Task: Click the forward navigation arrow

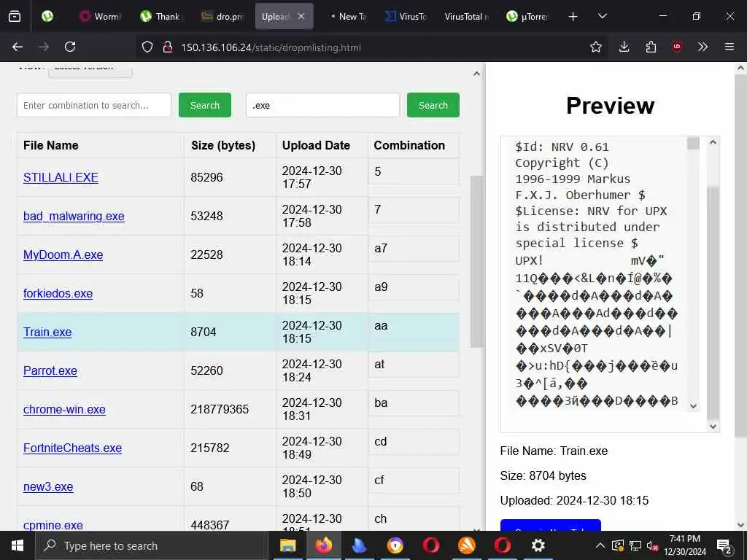Action: point(44,47)
